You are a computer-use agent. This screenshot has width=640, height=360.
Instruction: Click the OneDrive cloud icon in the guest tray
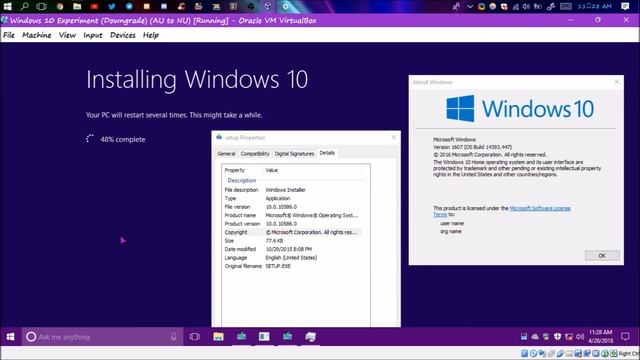[535, 337]
